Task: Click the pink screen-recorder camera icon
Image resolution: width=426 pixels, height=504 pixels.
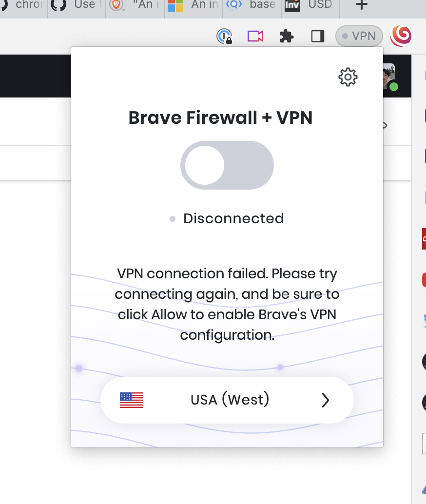Action: [255, 36]
